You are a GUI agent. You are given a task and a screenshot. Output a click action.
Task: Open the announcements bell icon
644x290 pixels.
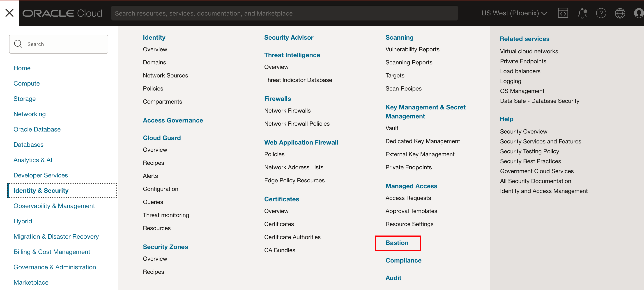coord(582,13)
